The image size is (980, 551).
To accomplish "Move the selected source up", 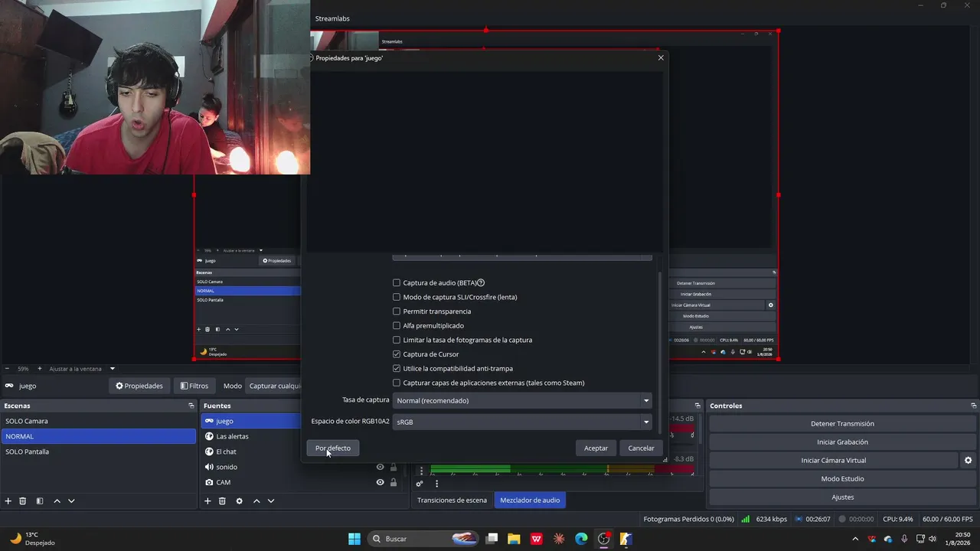I will (256, 501).
